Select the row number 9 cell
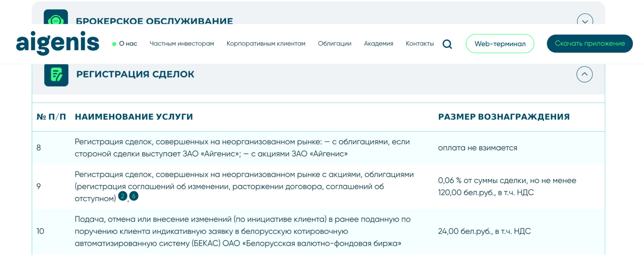This screenshot has width=644, height=255. tap(39, 186)
